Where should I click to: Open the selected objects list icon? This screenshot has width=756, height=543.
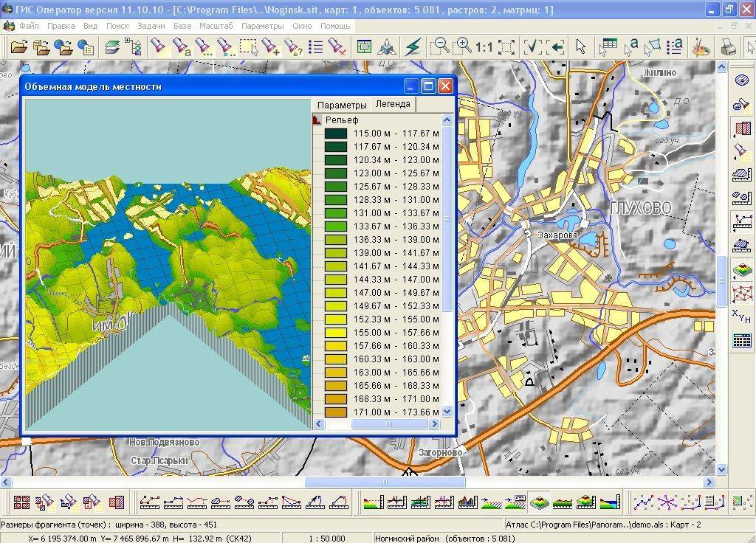tap(315, 46)
